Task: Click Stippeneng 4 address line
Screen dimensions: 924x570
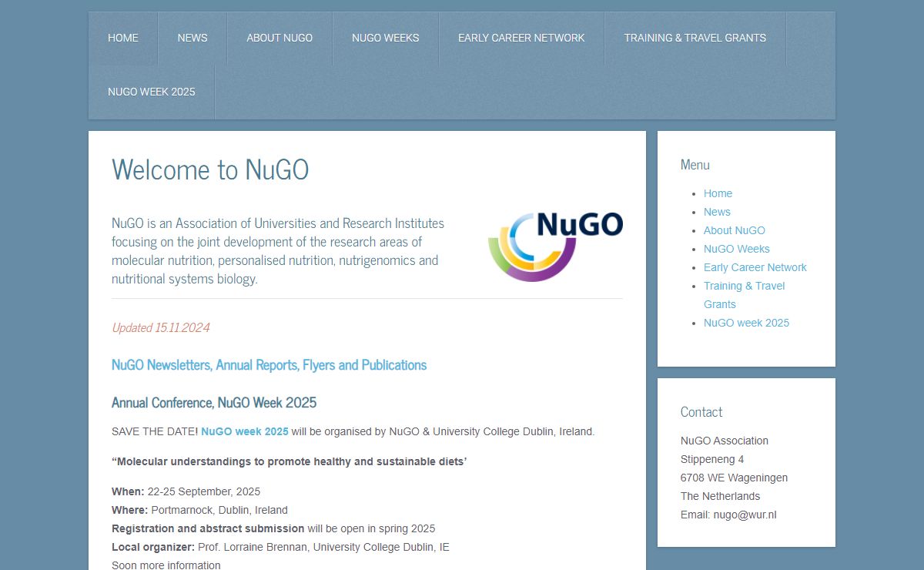Action: [712, 459]
